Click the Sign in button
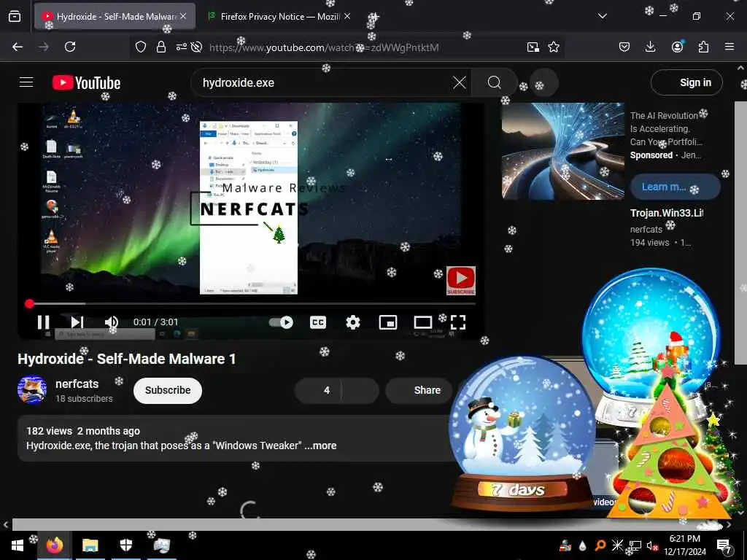 686,83
